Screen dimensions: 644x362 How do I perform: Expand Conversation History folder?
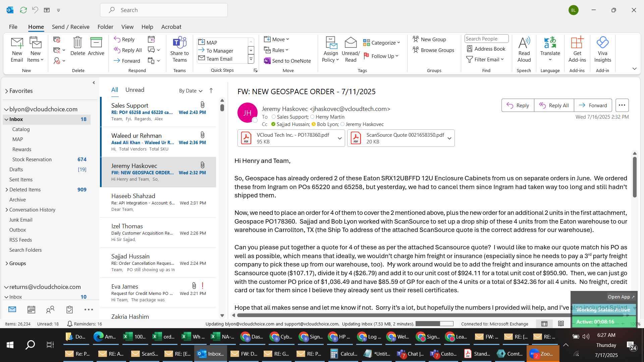click(x=7, y=210)
